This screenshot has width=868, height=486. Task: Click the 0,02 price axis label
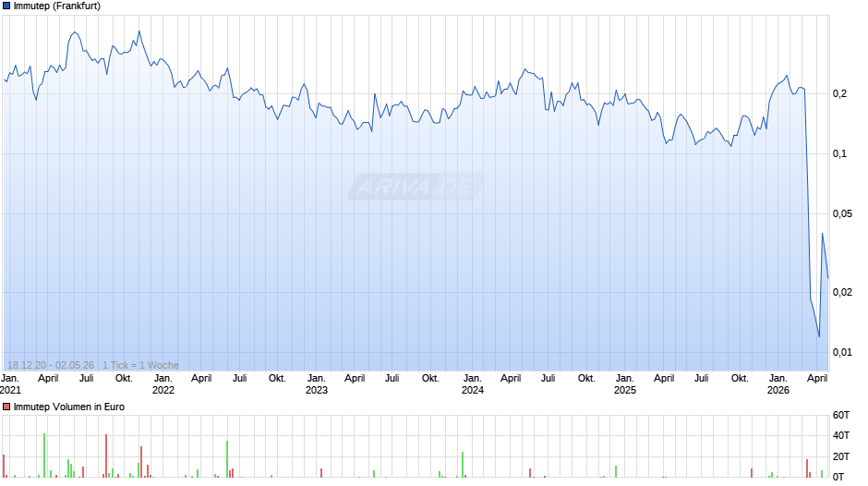pyautogui.click(x=842, y=292)
